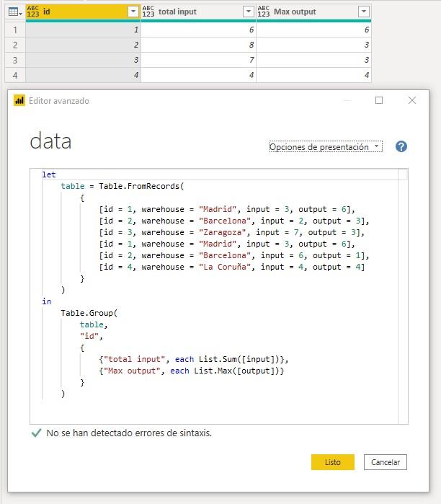Open Opciones de presentación dropdown
This screenshot has height=504, width=441.
(x=325, y=146)
